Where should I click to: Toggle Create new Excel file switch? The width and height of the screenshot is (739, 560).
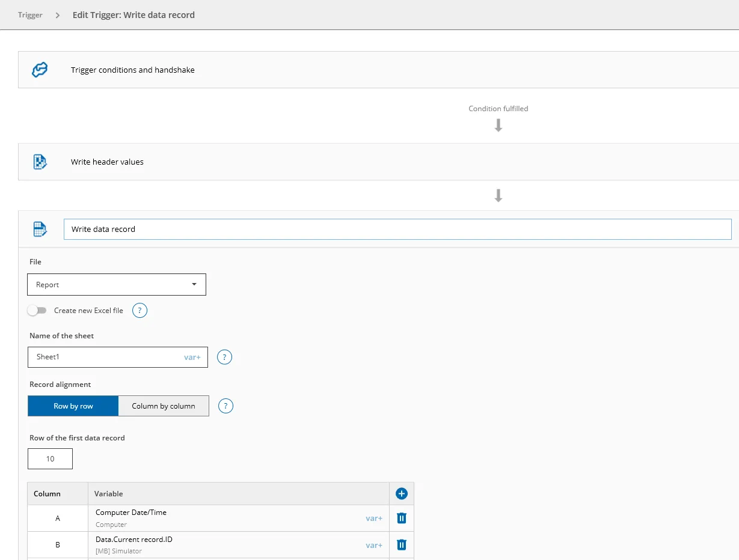pos(37,311)
